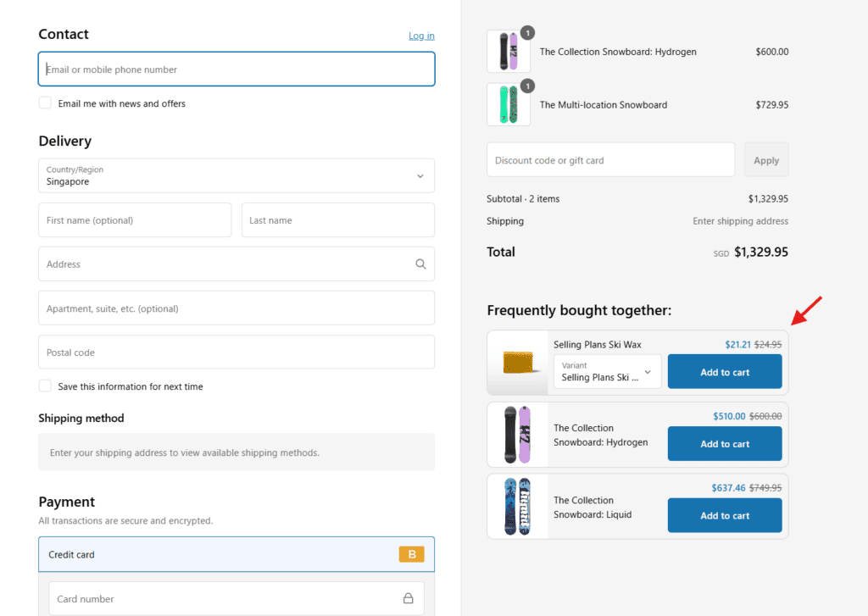Follow the Log in link
Viewport: 868px width, 616px height.
click(x=421, y=36)
